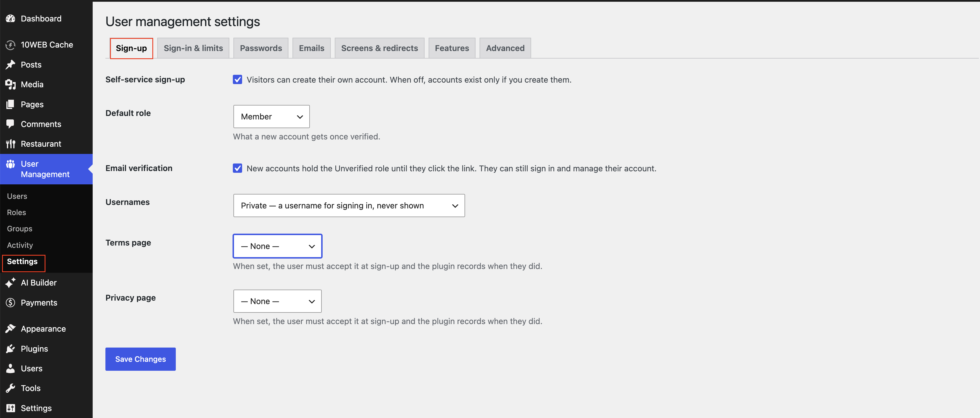Switch to the Sign-in & limits tab
The width and height of the screenshot is (980, 418).
(x=193, y=48)
